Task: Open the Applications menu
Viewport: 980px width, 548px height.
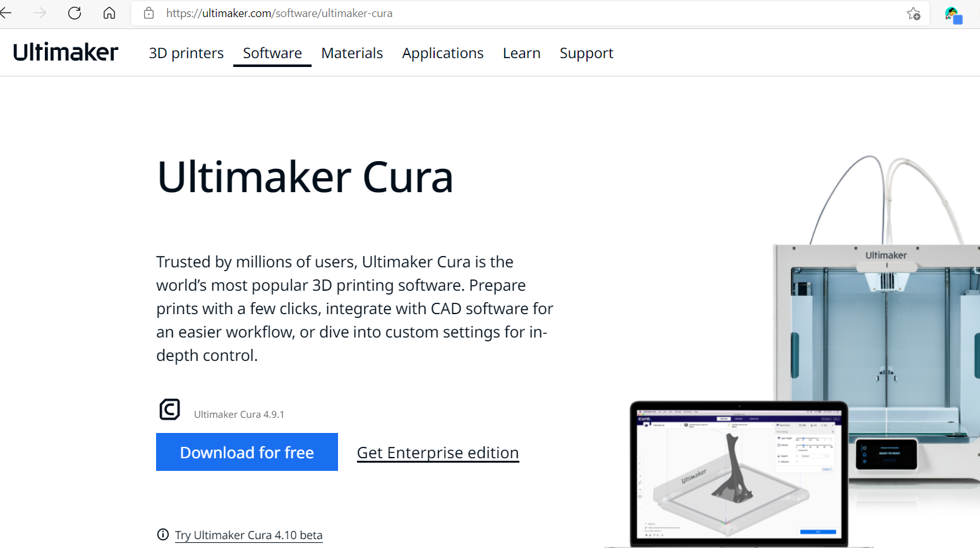Action: click(x=443, y=53)
